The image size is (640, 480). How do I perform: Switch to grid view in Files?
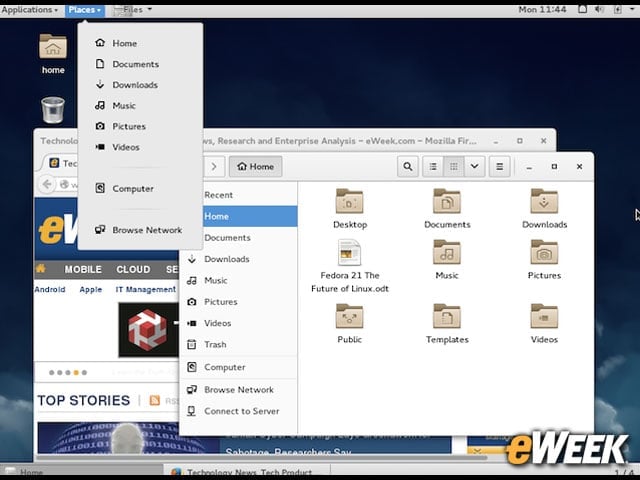click(454, 167)
